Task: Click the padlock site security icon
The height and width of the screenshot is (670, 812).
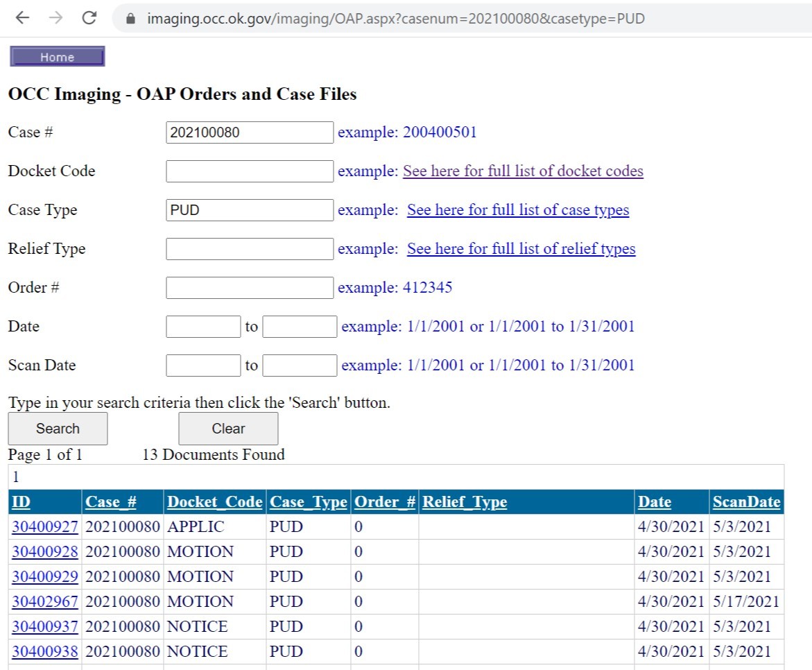Action: click(x=130, y=19)
